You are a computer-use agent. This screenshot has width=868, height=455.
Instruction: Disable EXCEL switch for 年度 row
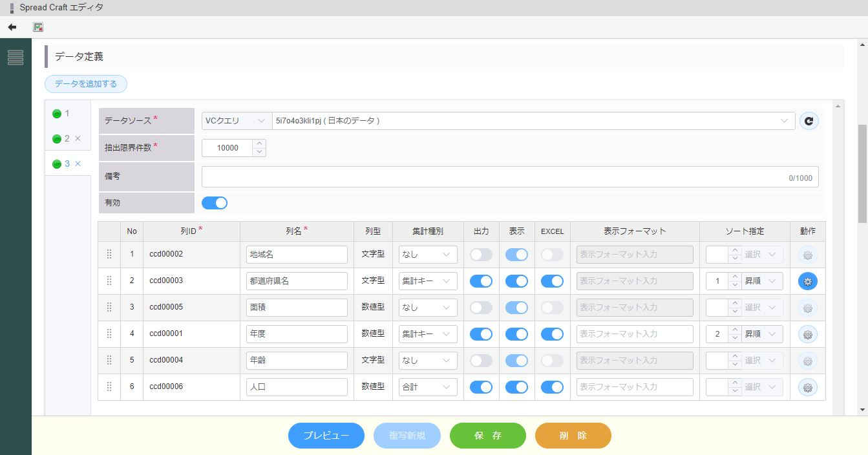[x=552, y=334]
